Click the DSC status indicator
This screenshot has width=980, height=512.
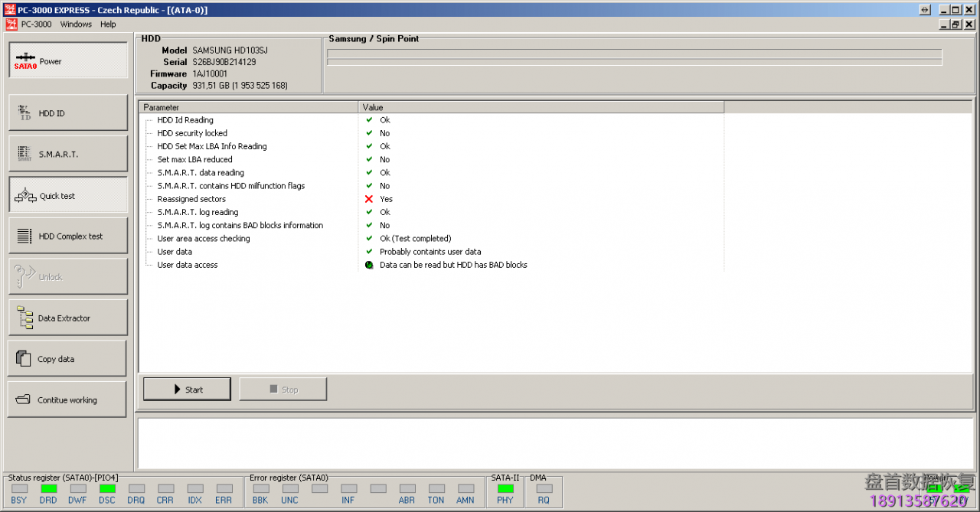tap(107, 489)
